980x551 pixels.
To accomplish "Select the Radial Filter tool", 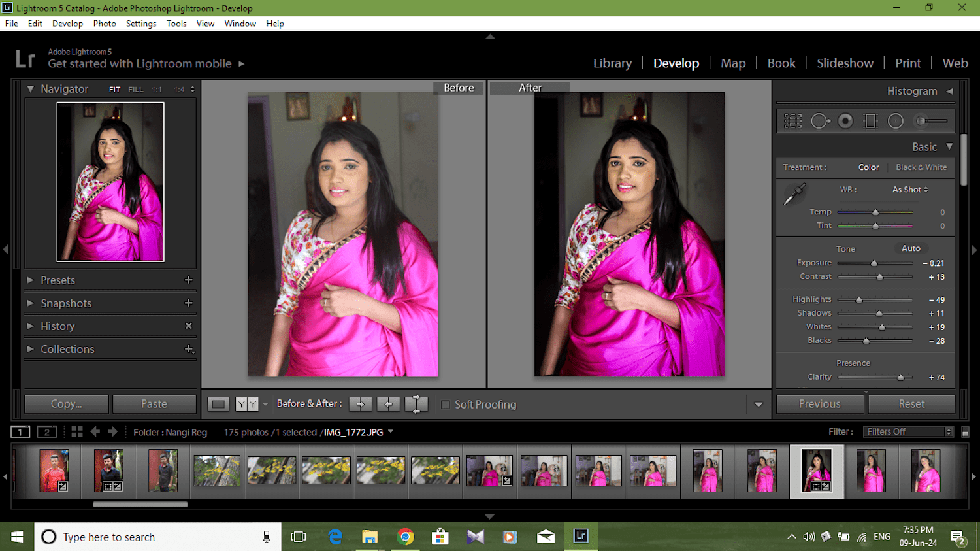I will coord(896,121).
